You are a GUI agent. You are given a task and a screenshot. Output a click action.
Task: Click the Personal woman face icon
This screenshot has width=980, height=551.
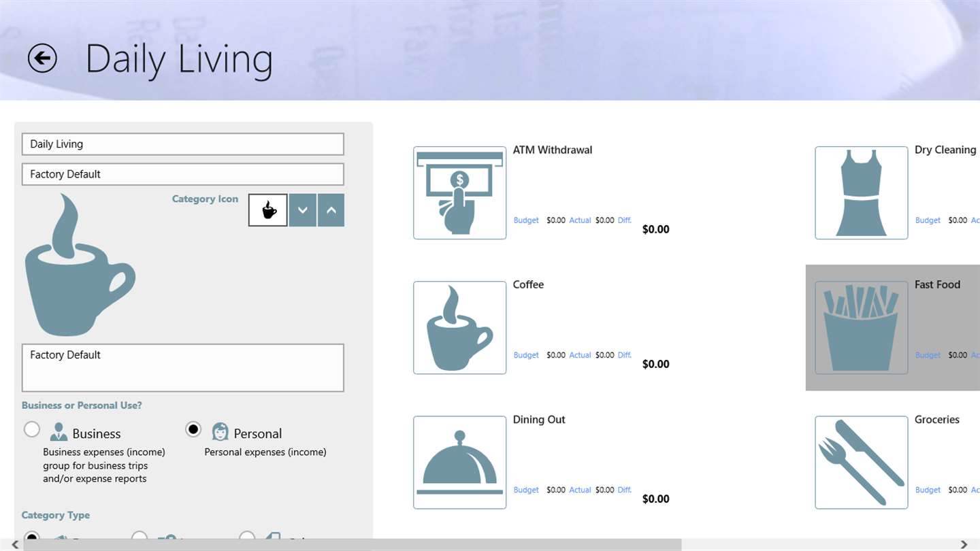tap(220, 432)
